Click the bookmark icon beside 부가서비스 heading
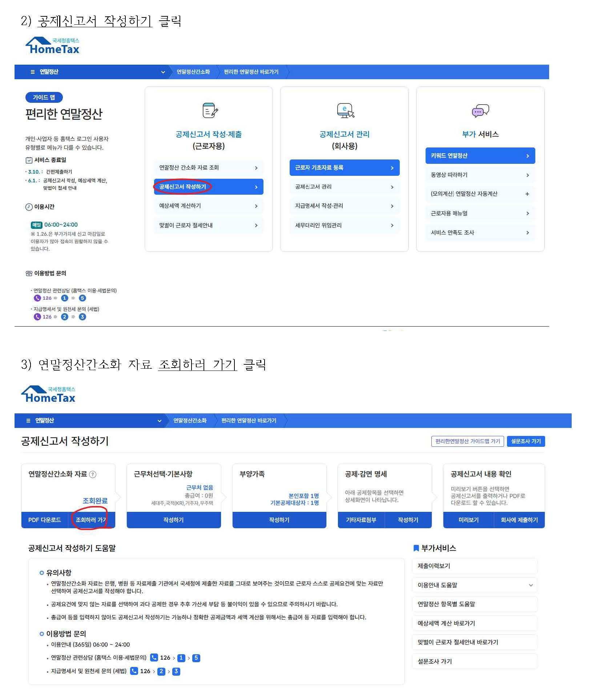Viewport: 616px width, 692px height. point(416,548)
